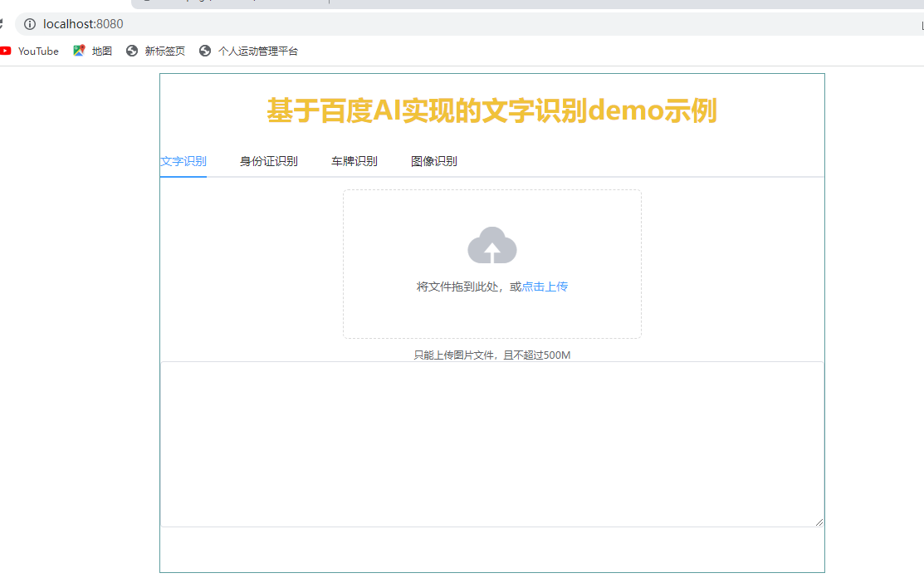The height and width of the screenshot is (578, 924).
Task: Focus the large result text area
Action: [491, 443]
